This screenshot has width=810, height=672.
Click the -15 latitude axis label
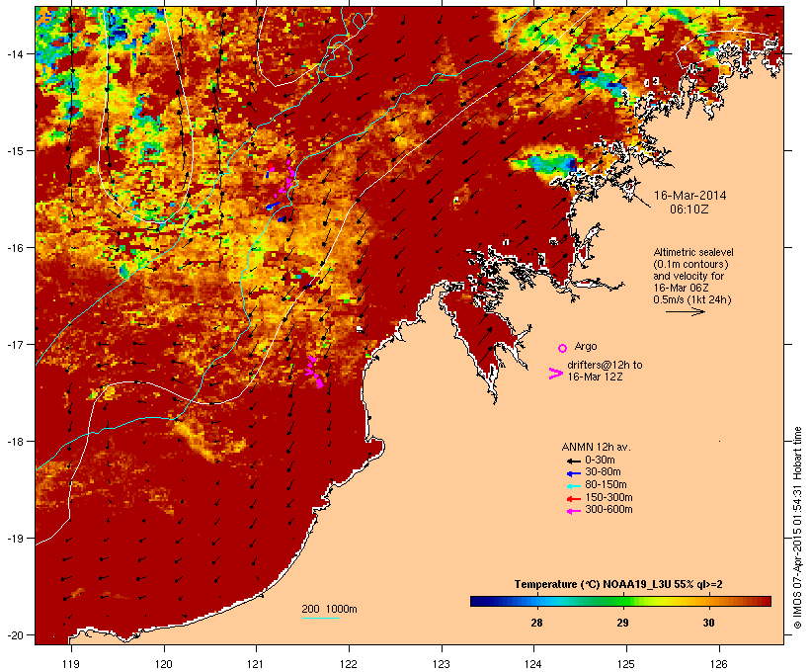point(14,151)
